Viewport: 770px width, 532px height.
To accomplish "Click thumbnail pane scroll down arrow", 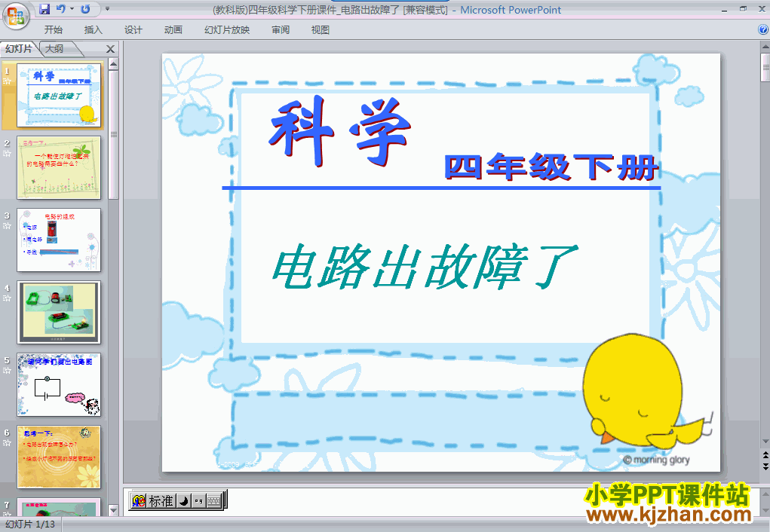I will tap(113, 510).
